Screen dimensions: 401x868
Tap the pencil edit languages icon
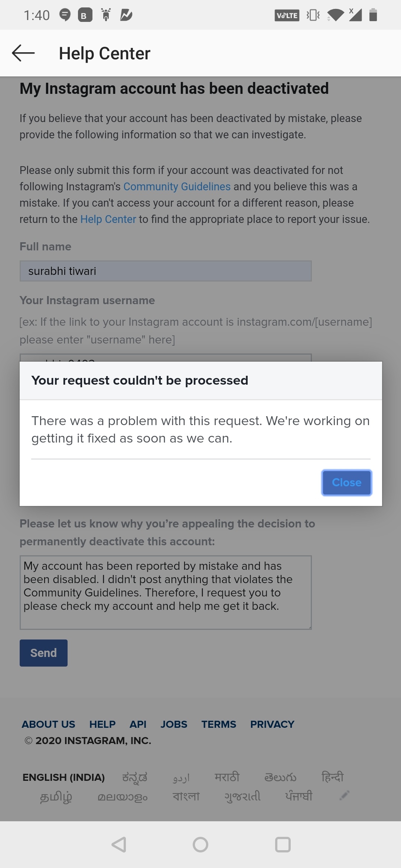(x=345, y=795)
